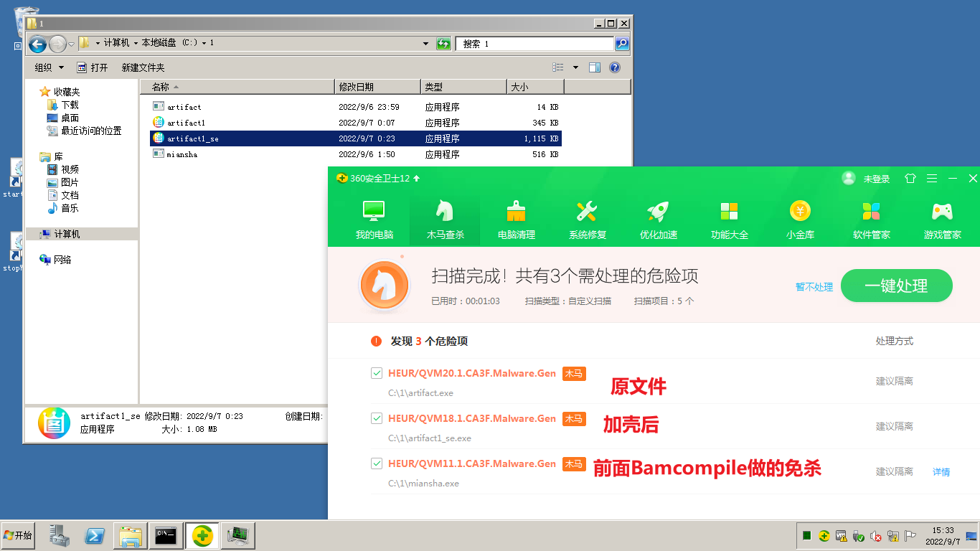The width and height of the screenshot is (980, 551).
Task: Click the 未登录 login link
Action: coord(876,179)
